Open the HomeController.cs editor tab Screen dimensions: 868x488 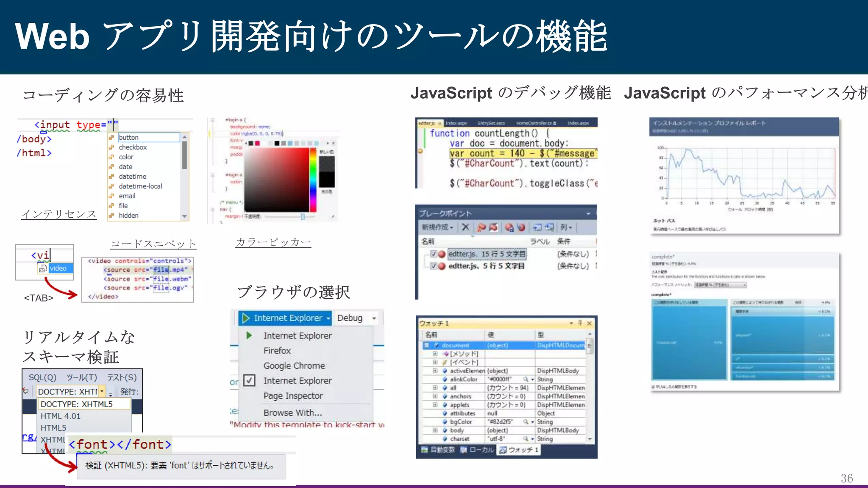[x=536, y=123]
